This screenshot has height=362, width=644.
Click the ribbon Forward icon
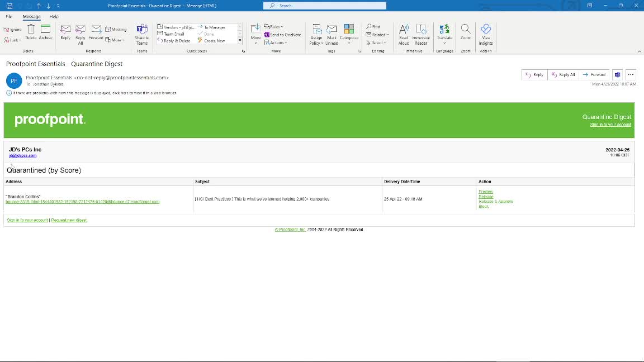pos(96,32)
